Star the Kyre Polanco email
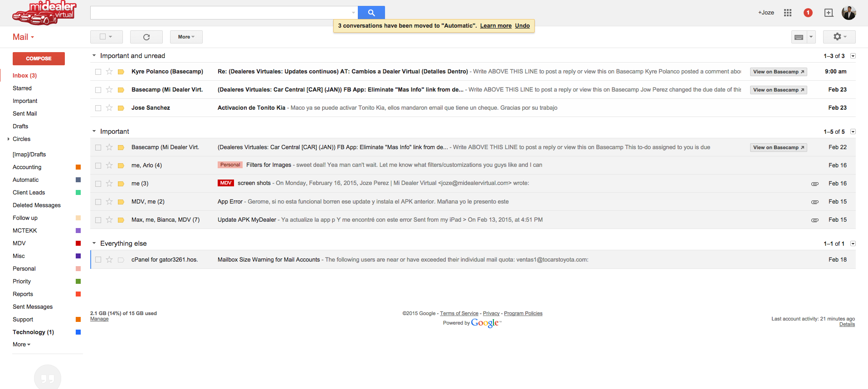This screenshot has width=868, height=389. click(109, 72)
